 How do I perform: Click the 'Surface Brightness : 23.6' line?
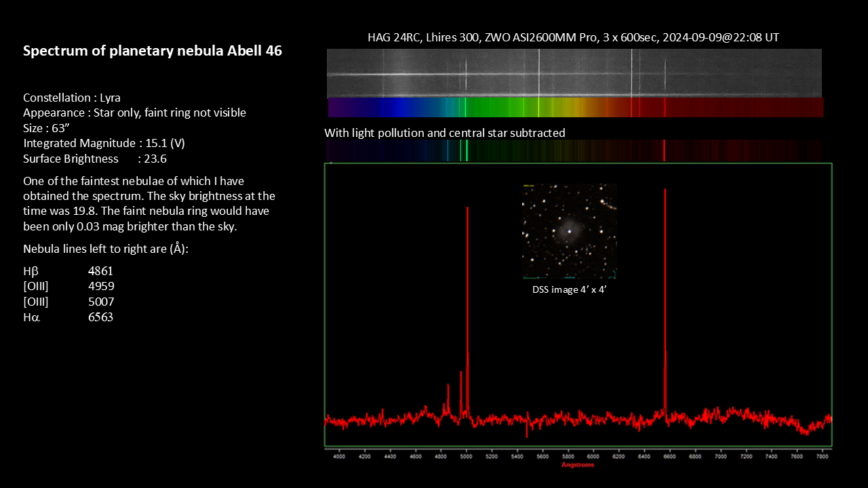pyautogui.click(x=95, y=159)
